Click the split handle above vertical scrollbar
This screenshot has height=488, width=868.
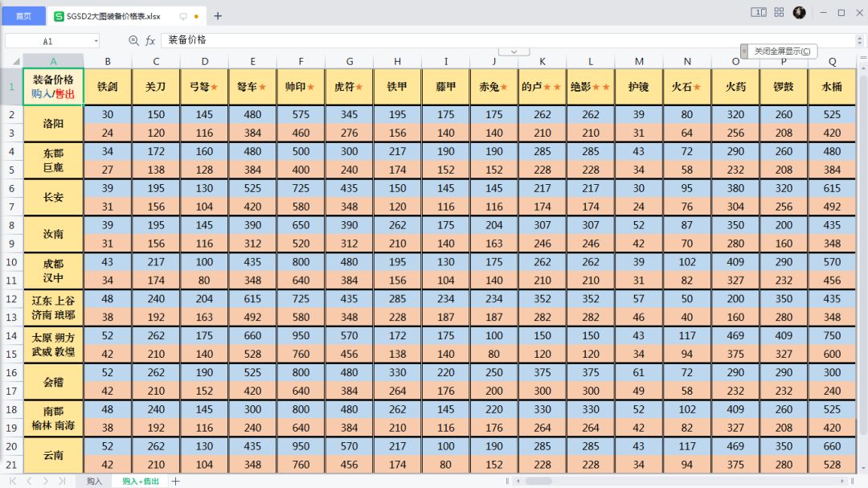pyautogui.click(x=862, y=57)
